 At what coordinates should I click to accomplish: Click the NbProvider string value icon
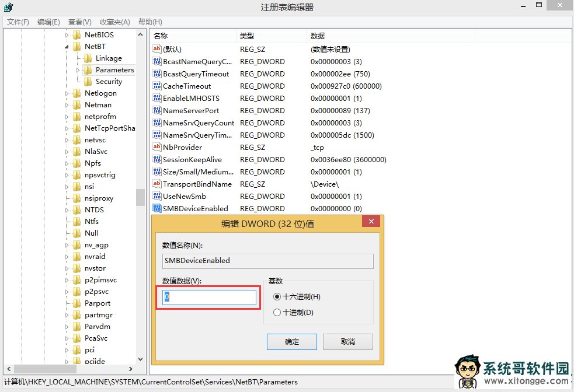(156, 147)
